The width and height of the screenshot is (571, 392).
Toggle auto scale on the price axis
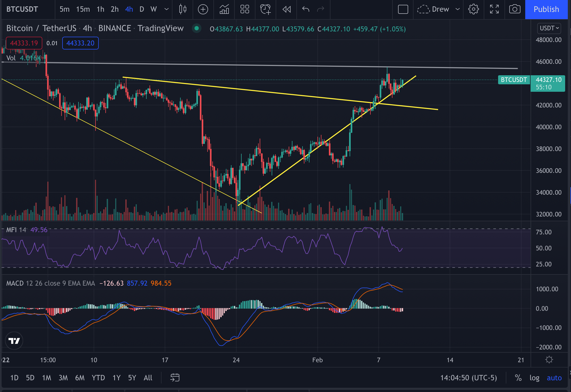pos(554,378)
